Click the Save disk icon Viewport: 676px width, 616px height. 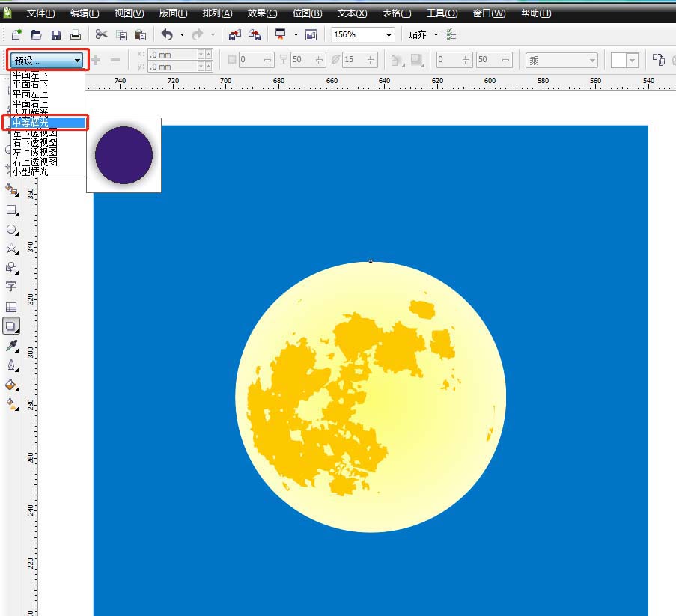(x=55, y=35)
